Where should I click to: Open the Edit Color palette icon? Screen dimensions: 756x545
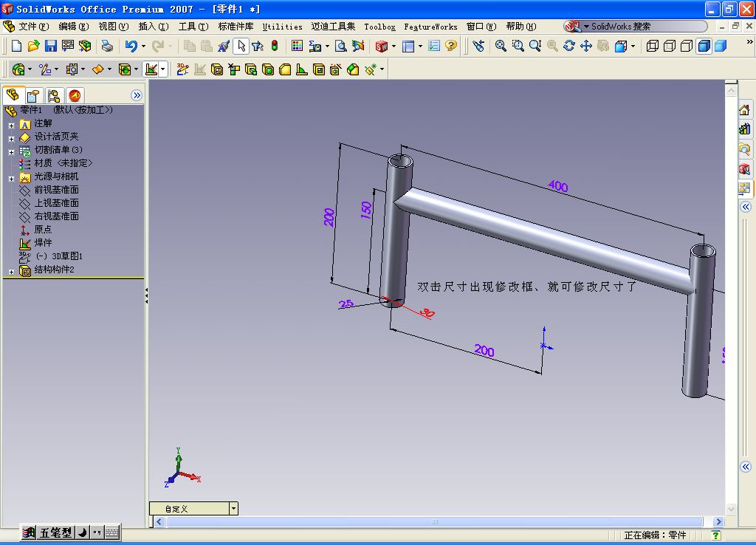pyautogui.click(x=297, y=46)
